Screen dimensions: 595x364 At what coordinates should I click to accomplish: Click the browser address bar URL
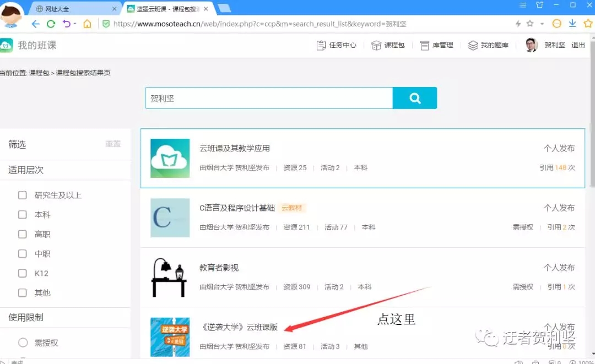coord(259,24)
